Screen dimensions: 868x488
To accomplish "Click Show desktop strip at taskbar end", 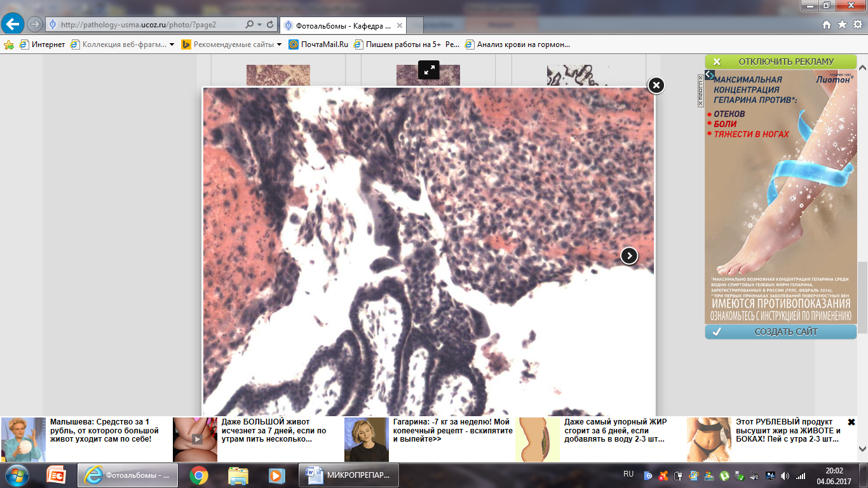I will tap(863, 475).
